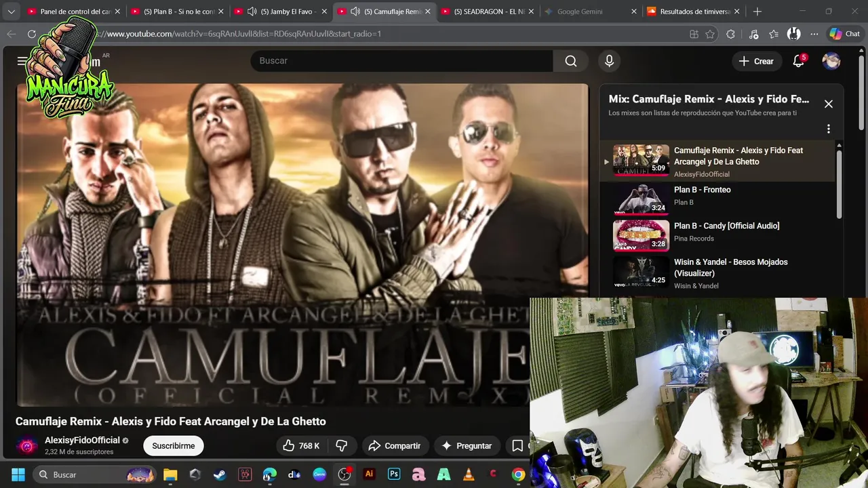Close the Jamby El Favo tab
The width and height of the screenshot is (868, 488).
pyautogui.click(x=323, y=12)
